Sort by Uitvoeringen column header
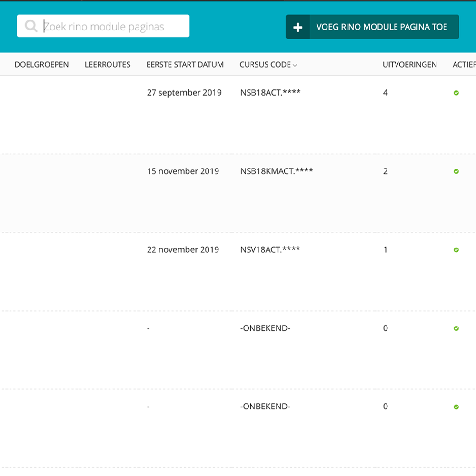Viewport: 476px width, 476px height. [x=409, y=65]
